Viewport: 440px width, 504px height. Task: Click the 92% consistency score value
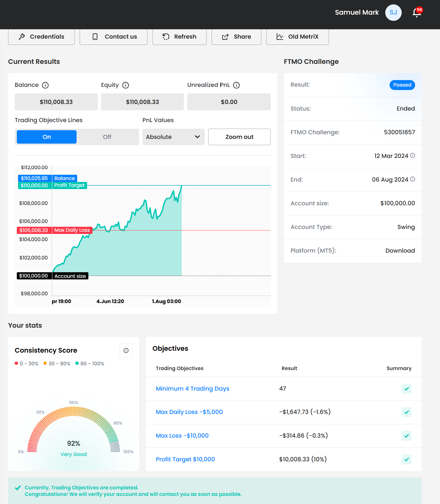(74, 443)
